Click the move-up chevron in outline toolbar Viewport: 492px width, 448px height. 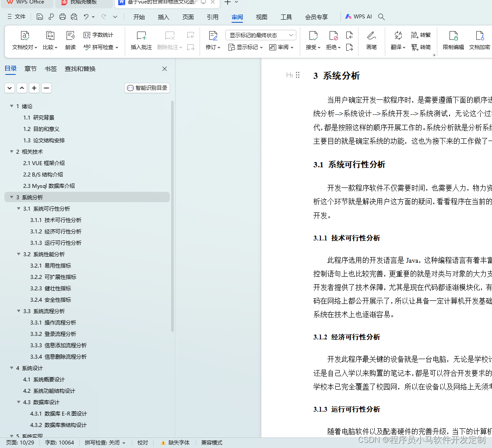tap(22, 88)
